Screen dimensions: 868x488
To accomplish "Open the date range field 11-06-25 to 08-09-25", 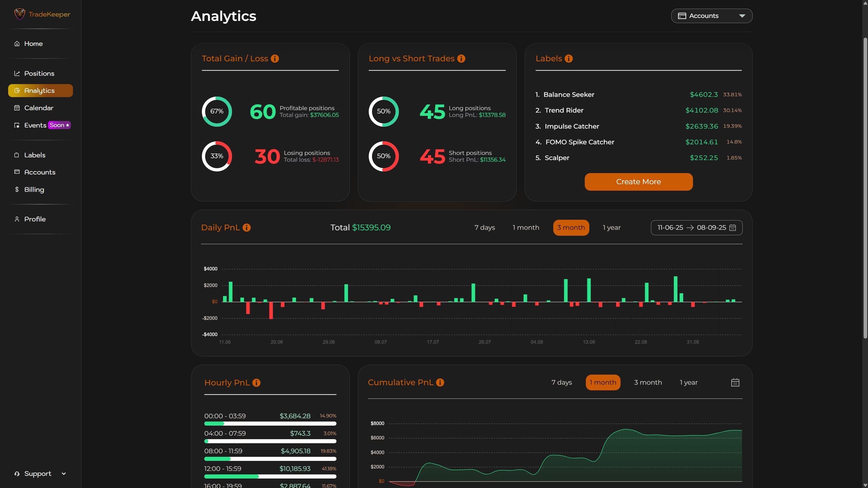I will click(x=696, y=227).
